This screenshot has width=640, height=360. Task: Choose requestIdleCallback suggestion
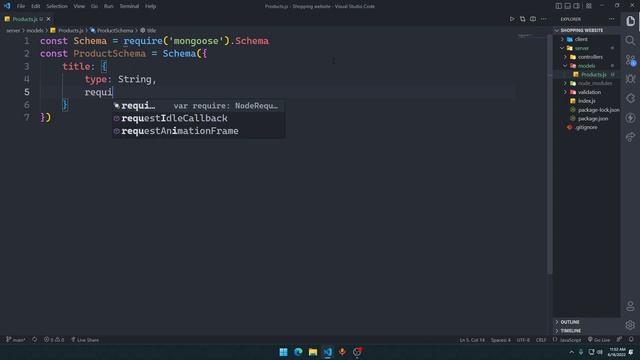click(199, 118)
